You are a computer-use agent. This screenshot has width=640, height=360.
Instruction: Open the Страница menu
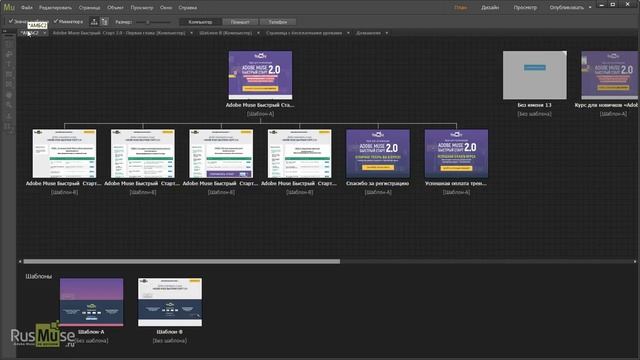point(89,7)
